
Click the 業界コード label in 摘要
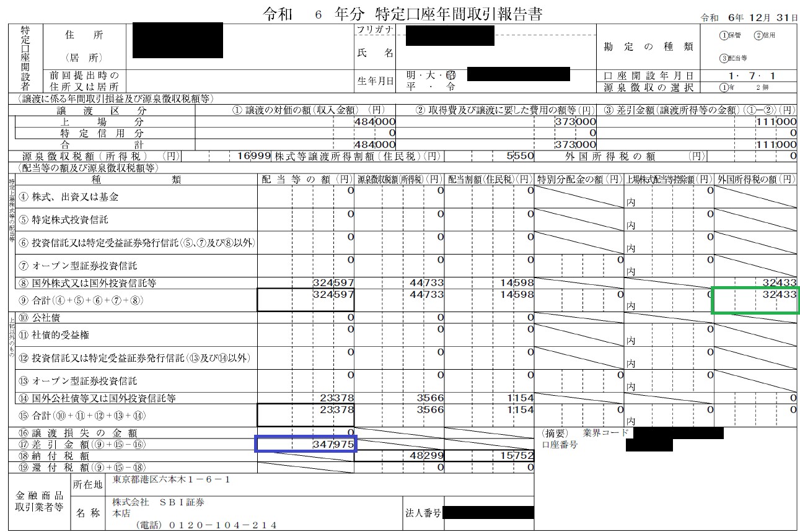605,433
